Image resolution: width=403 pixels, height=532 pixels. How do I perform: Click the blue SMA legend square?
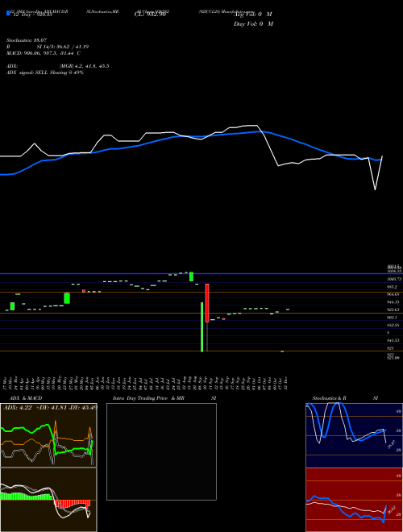8,13
